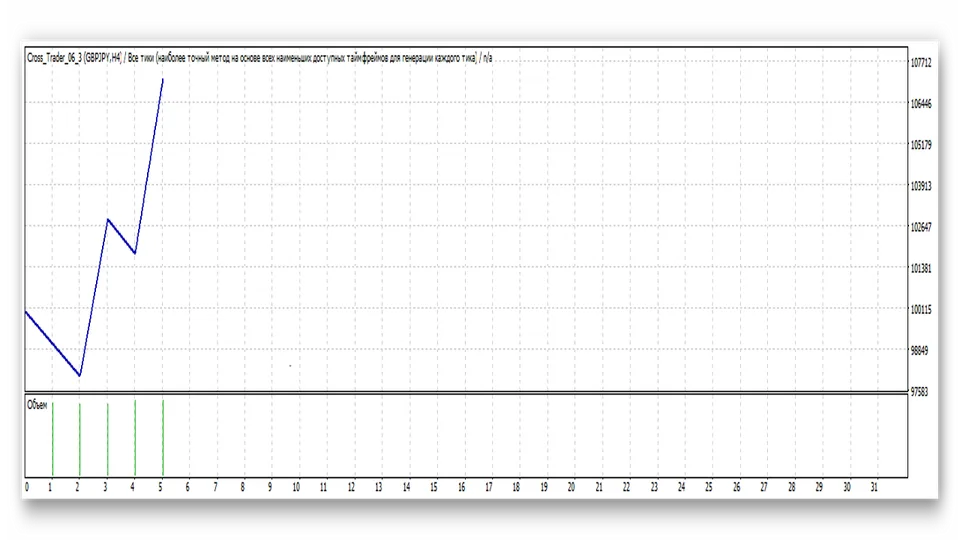Click the 98849 balance axis value
This screenshot has height=540, width=960.
920,351
